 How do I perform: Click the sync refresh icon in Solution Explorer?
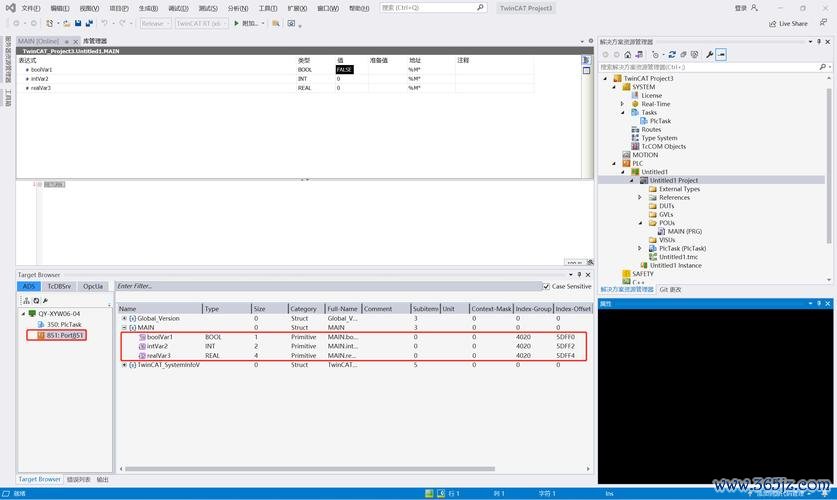click(672, 54)
